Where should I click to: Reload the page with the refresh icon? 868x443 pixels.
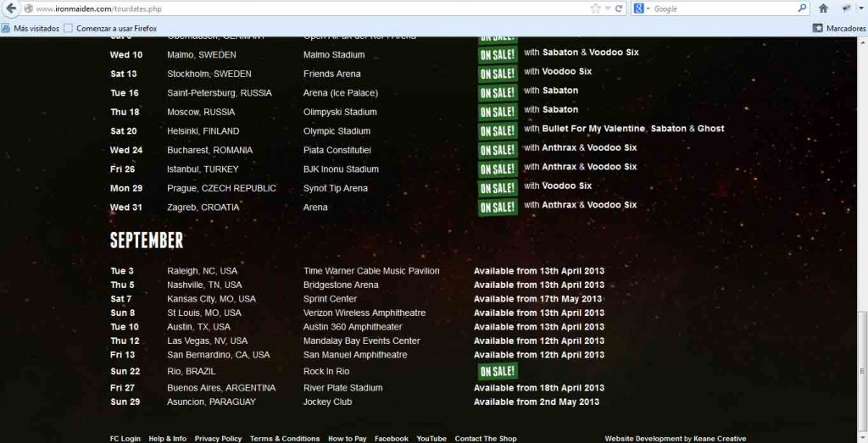point(618,8)
